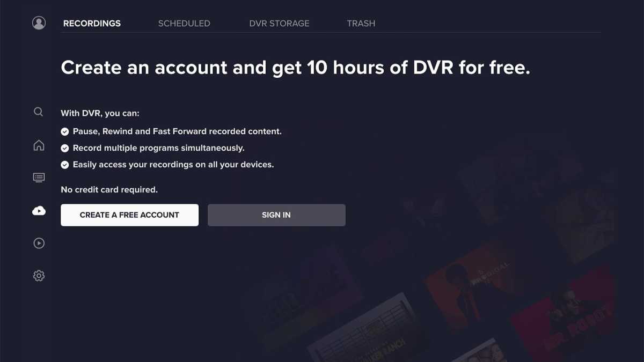The image size is (644, 362).
Task: Open the DVR Storage tab
Action: coord(279,24)
